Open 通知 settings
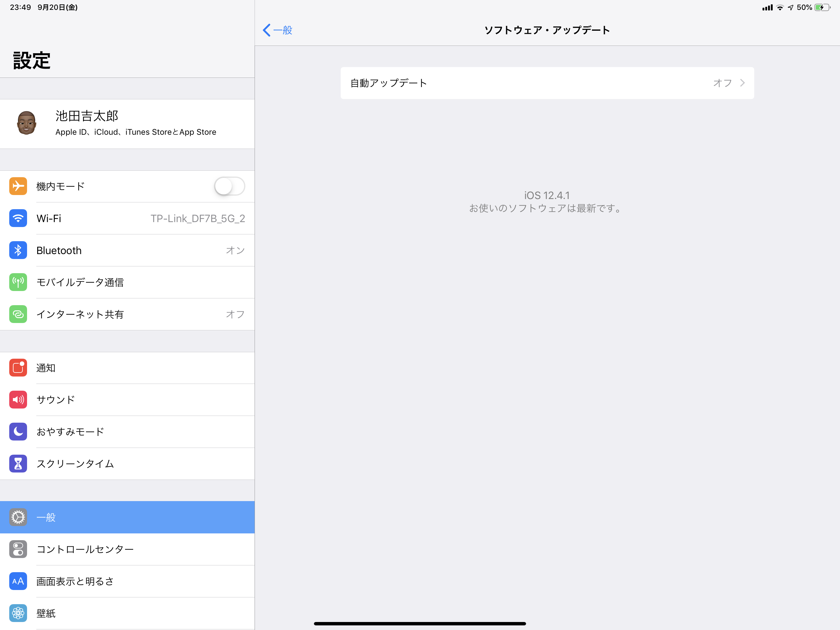 [127, 368]
